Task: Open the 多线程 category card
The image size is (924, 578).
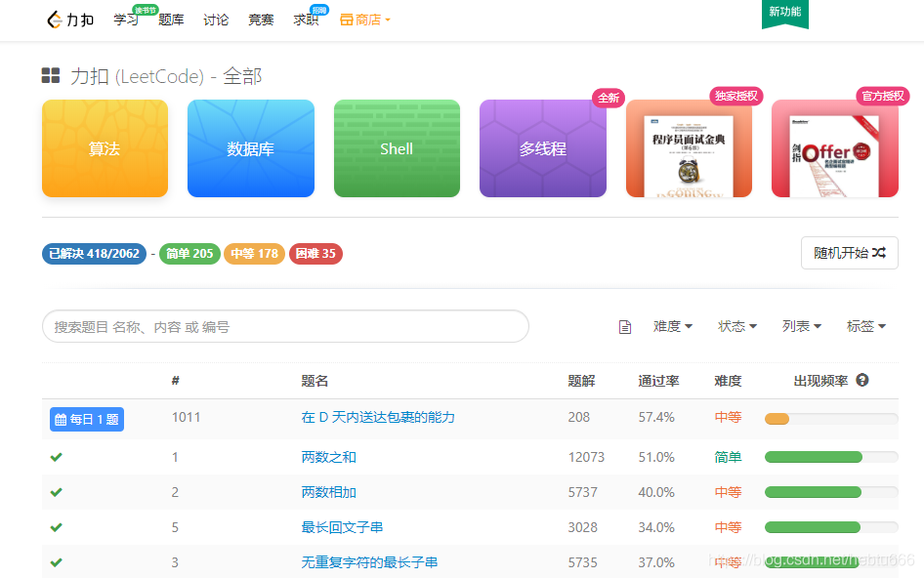Action: pyautogui.click(x=543, y=148)
